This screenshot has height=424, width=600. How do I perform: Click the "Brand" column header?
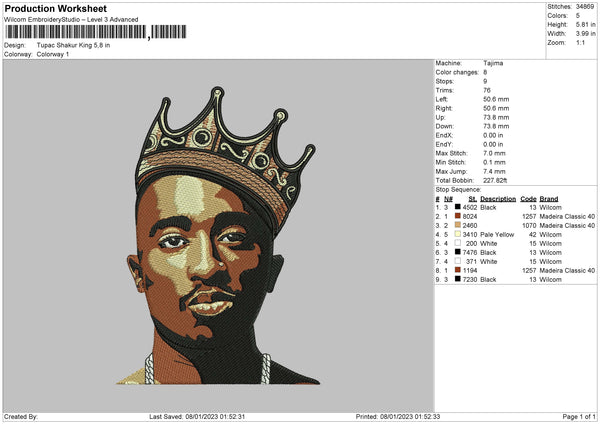pyautogui.click(x=549, y=199)
